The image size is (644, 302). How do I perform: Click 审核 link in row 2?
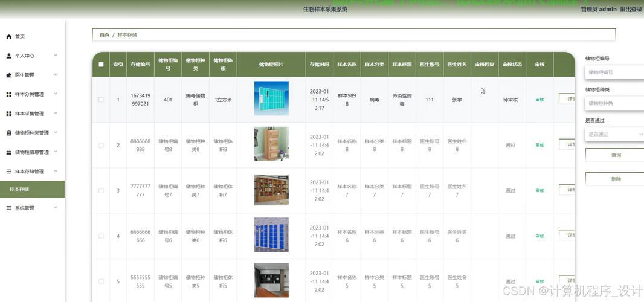coord(539,145)
